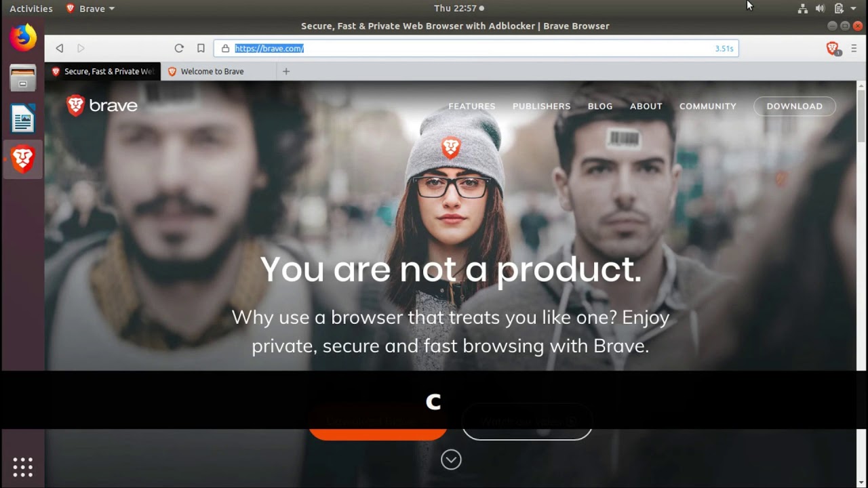Bookmark this page with the bookmark icon
Image resolution: width=868 pixels, height=488 pixels.
tap(201, 48)
